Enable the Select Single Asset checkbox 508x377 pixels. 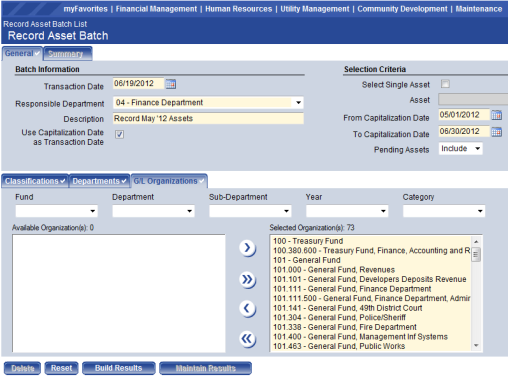tap(445, 84)
